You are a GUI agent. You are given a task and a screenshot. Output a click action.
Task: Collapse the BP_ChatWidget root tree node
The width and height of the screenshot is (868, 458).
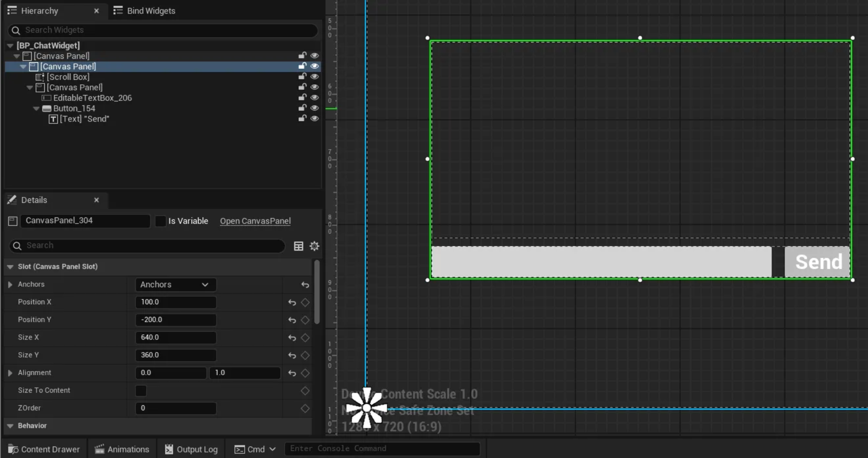pyautogui.click(x=10, y=46)
